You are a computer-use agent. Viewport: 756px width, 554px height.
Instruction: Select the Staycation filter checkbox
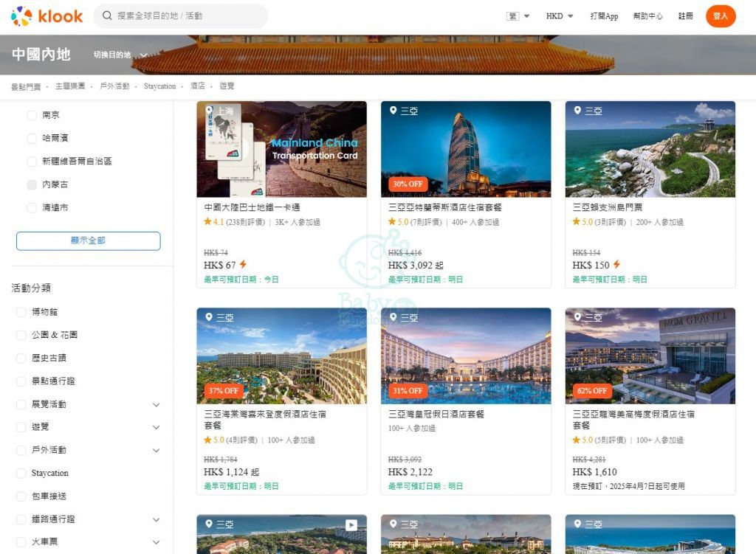pos(21,473)
